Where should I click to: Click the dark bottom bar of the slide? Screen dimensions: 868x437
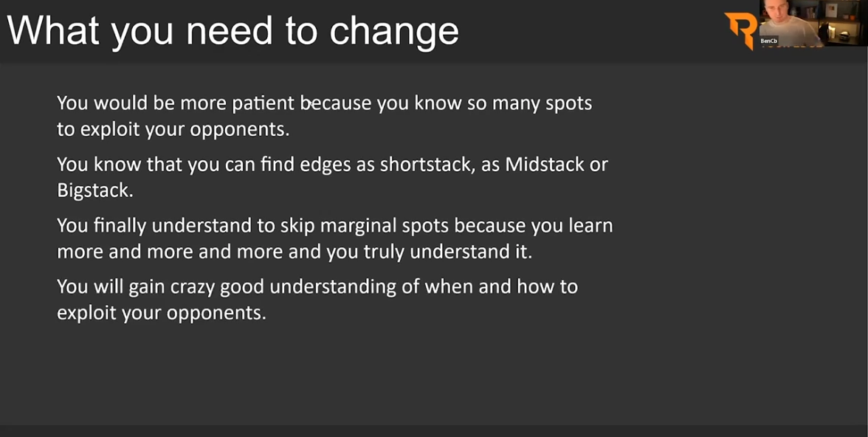pos(434,431)
